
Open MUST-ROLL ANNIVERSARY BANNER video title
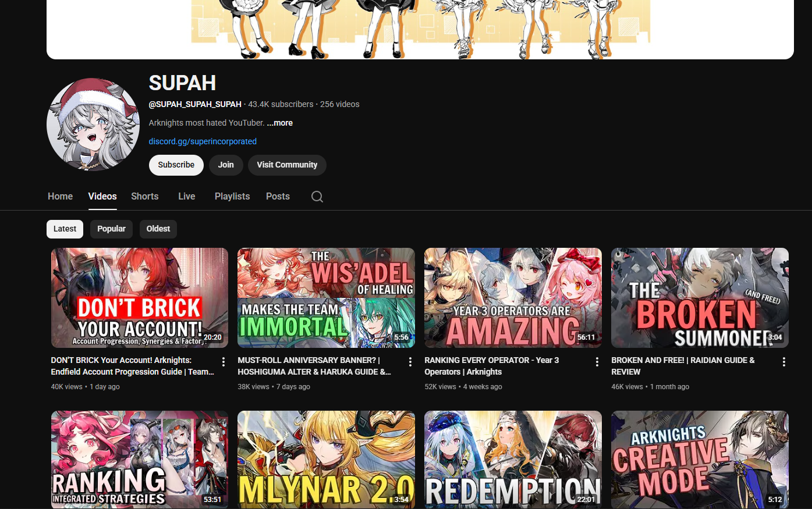click(x=314, y=366)
